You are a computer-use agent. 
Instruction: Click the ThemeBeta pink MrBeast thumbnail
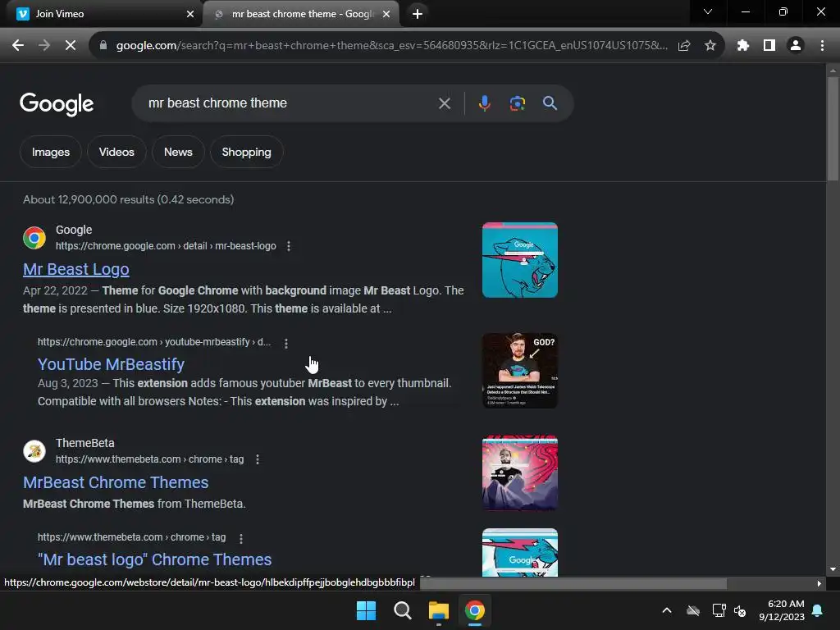[519, 473]
